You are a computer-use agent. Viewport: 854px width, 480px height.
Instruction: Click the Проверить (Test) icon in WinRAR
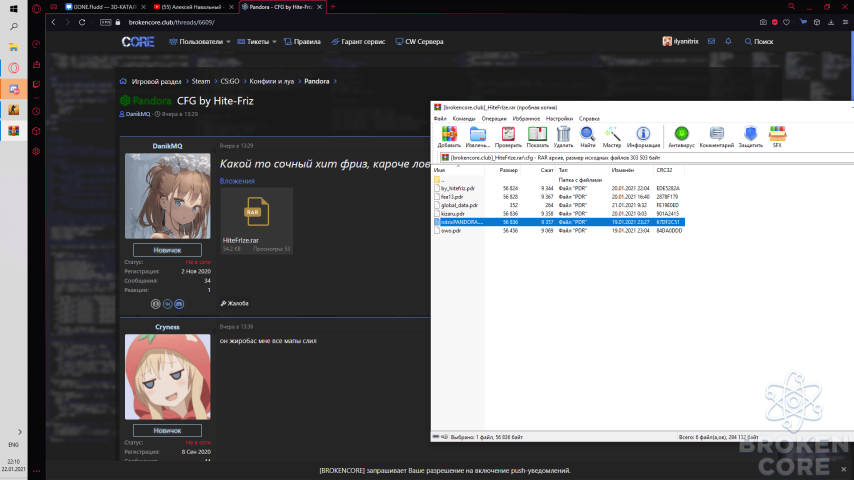[508, 137]
